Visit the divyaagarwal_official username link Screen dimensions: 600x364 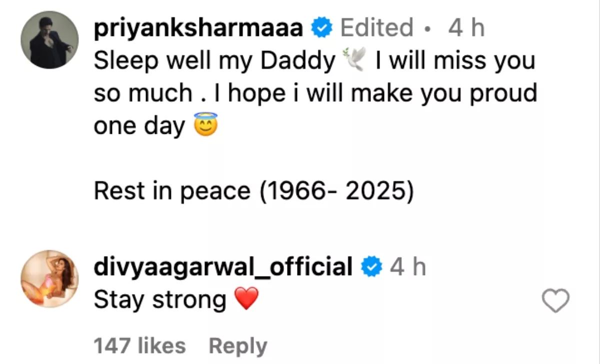(223, 268)
